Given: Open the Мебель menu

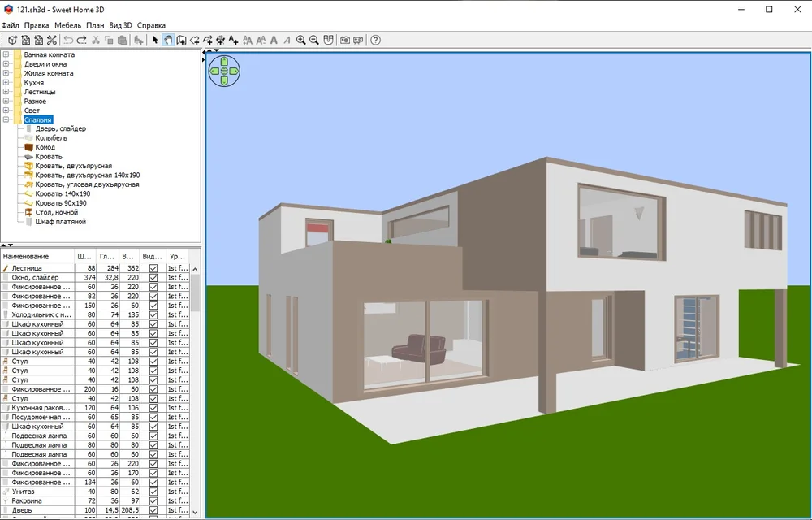Looking at the screenshot, I should tap(67, 25).
